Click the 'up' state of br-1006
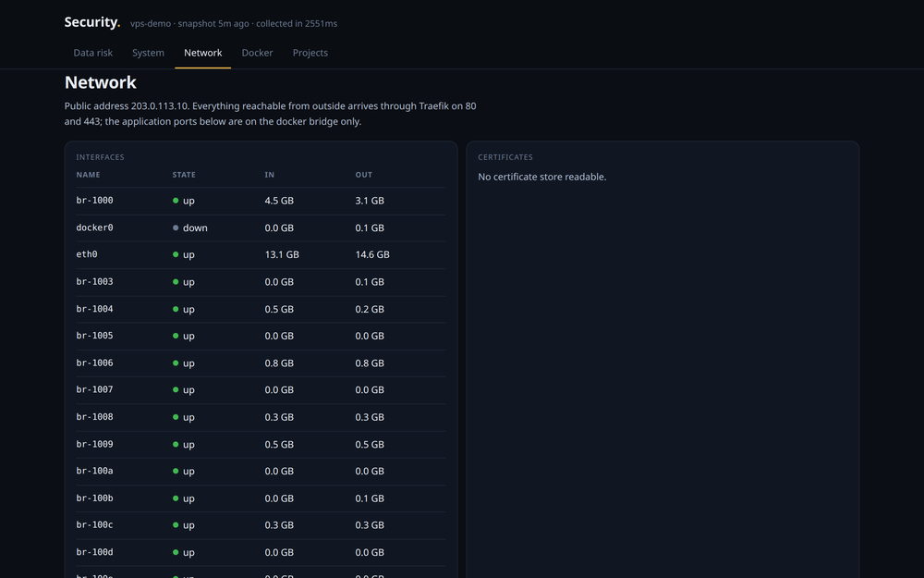Image resolution: width=924 pixels, height=578 pixels. (x=188, y=363)
